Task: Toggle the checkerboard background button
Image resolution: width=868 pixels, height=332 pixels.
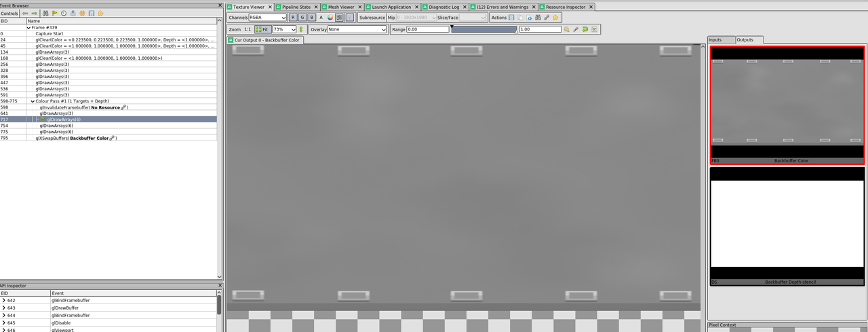Action: click(340, 17)
